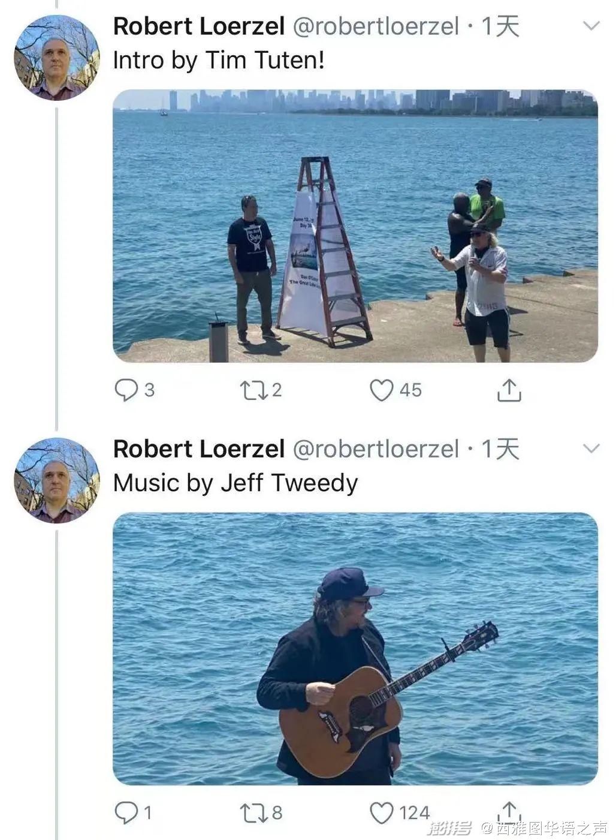Screen dimensions: 616x840
Task: Open the first tweet's timestamp
Action: pos(500,26)
